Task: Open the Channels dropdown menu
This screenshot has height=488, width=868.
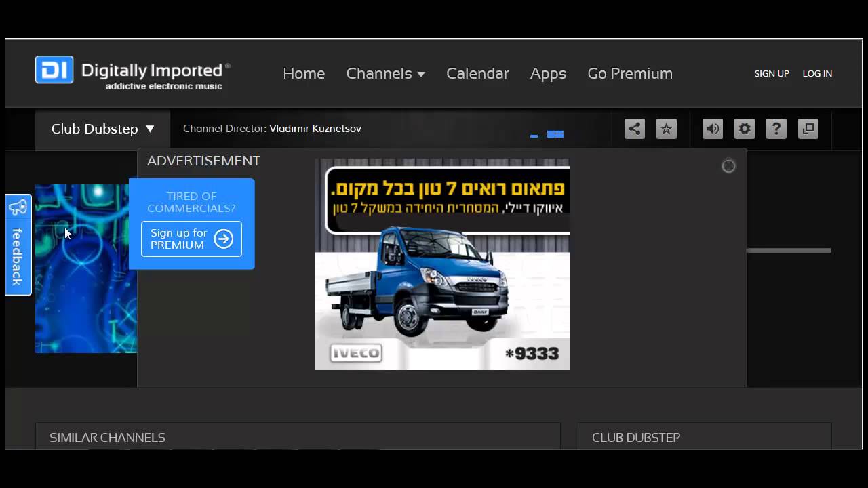Action: pyautogui.click(x=385, y=73)
